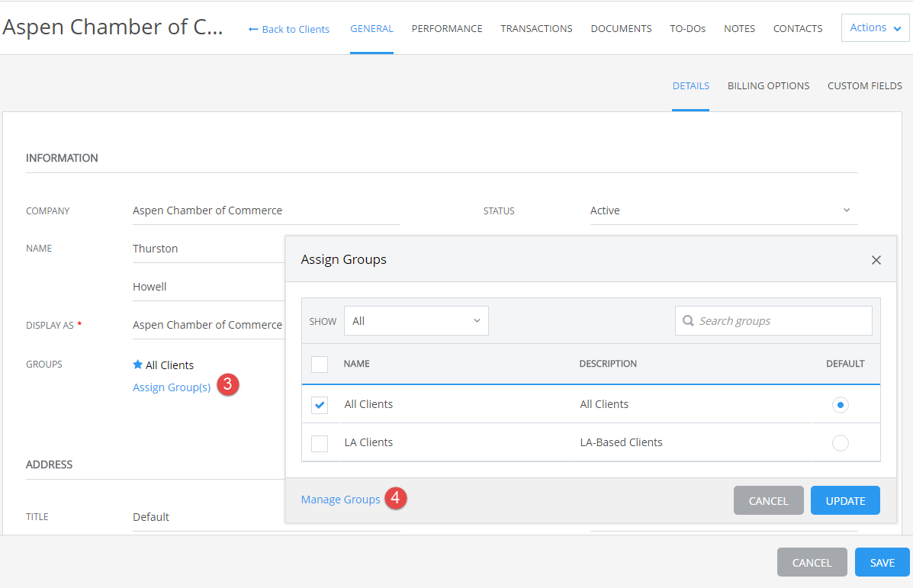
Task: Open the BILLING OPTIONS tab
Action: point(768,85)
